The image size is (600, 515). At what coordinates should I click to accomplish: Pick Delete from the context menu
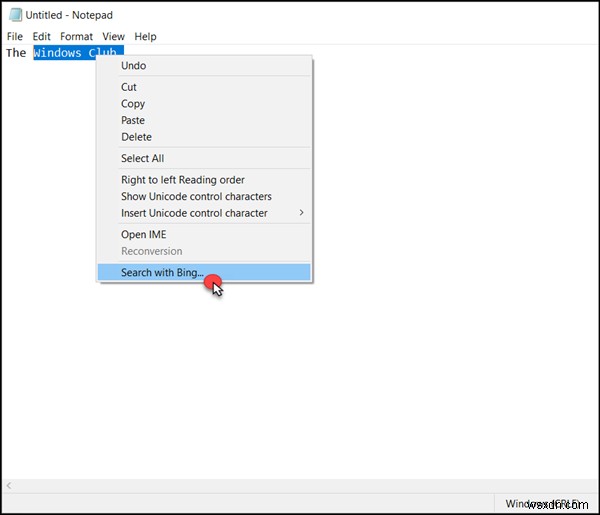[204, 137]
